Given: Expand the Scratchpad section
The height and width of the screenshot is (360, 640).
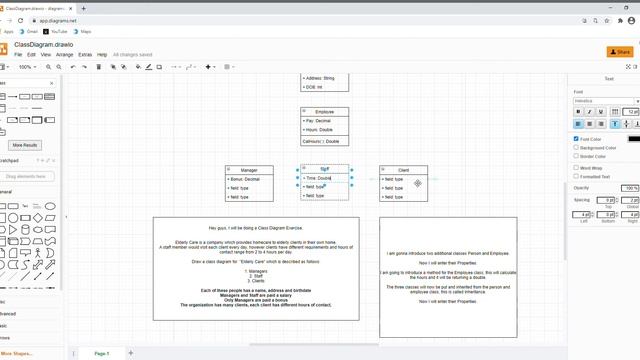Looking at the screenshot, I should tap(9, 160).
